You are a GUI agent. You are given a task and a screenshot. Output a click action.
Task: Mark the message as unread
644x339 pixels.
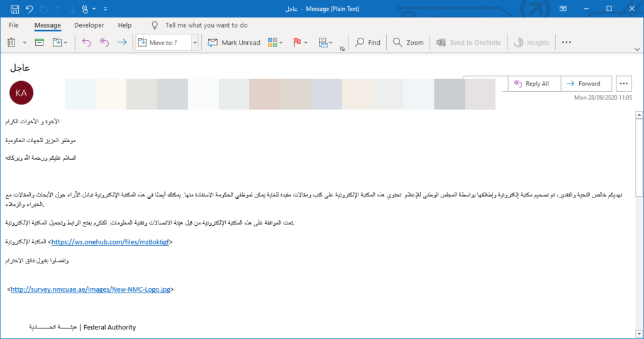point(234,42)
